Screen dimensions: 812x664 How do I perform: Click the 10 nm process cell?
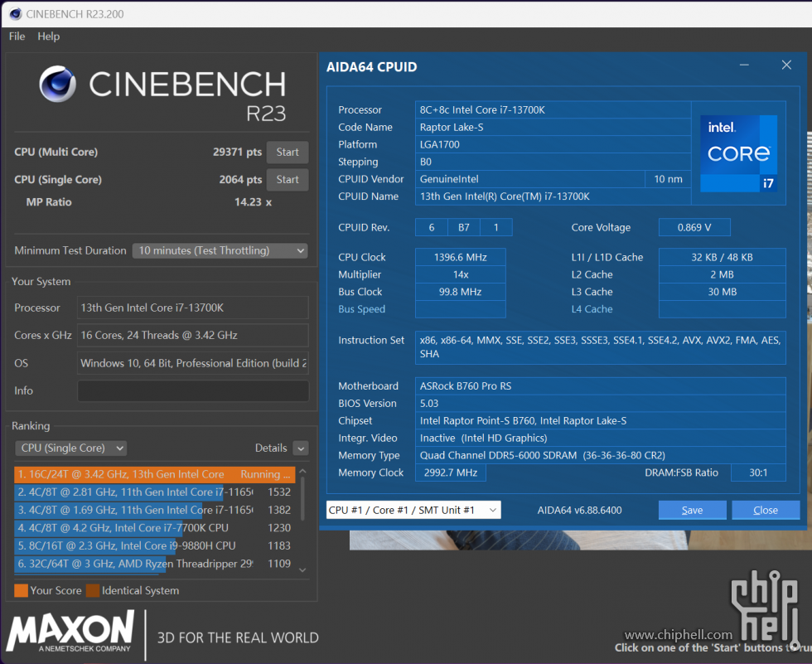click(668, 179)
